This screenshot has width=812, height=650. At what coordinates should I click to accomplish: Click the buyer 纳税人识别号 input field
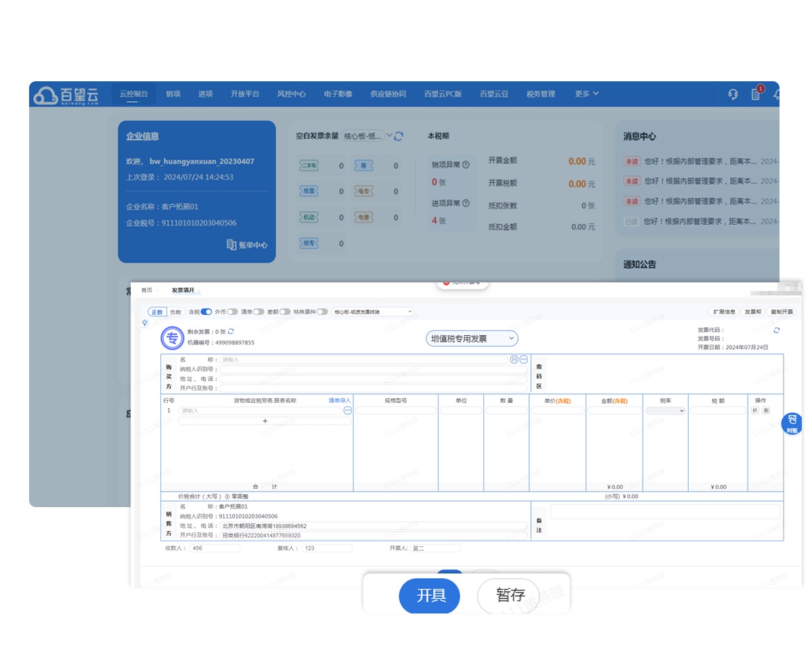[374, 370]
